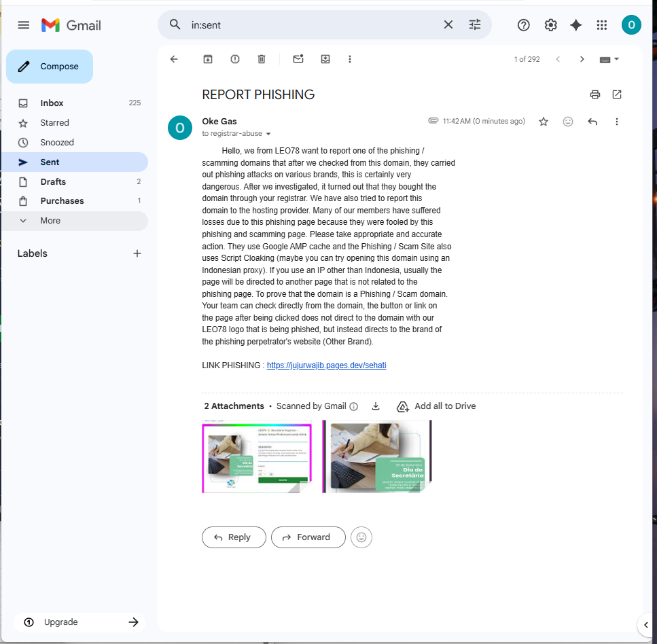Download all attachments
This screenshot has width=657, height=644.
point(376,406)
